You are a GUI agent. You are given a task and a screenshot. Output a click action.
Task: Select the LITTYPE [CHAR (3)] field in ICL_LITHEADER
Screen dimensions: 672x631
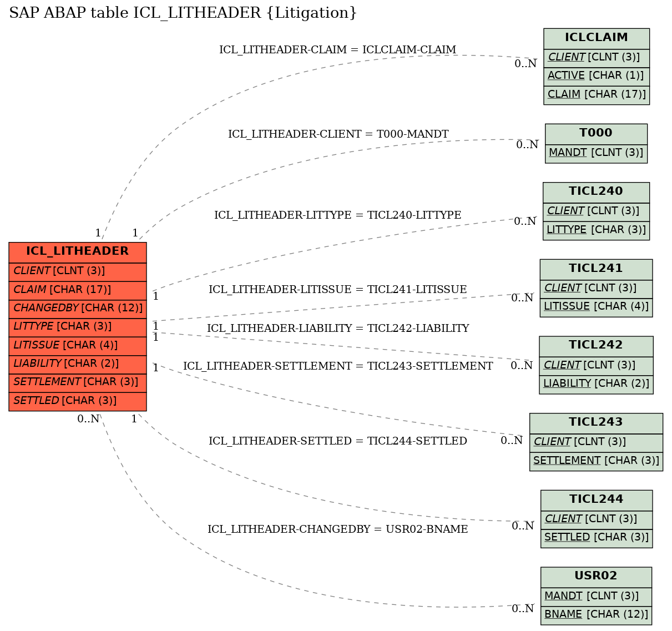point(78,327)
